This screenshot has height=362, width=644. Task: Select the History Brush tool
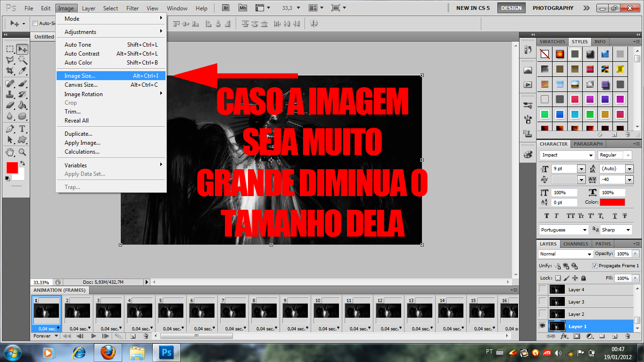(22, 94)
